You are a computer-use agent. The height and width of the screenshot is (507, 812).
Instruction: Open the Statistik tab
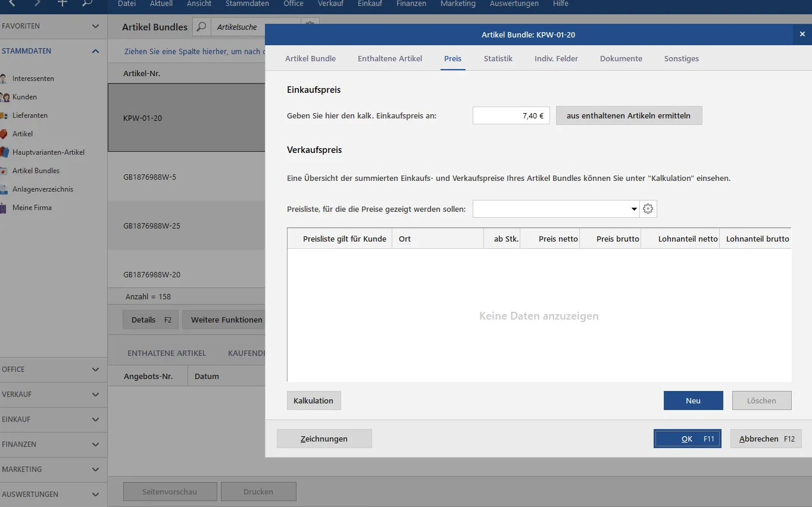(x=498, y=58)
